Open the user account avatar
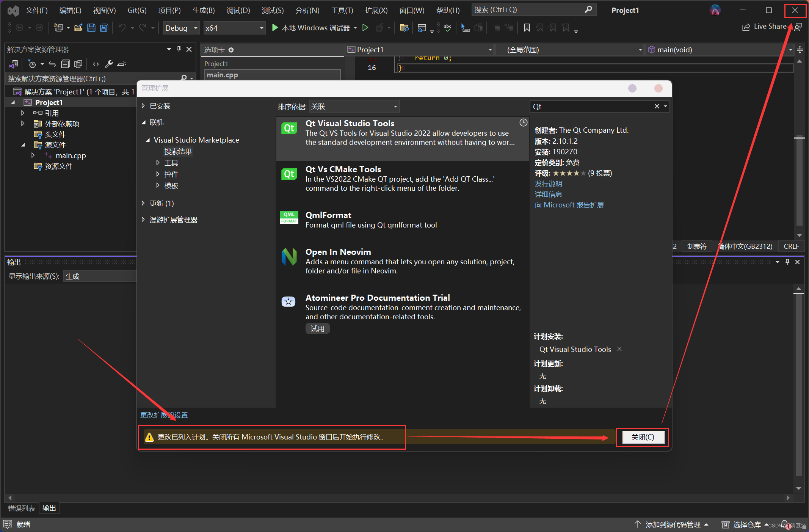The width and height of the screenshot is (809, 532). tap(715, 10)
